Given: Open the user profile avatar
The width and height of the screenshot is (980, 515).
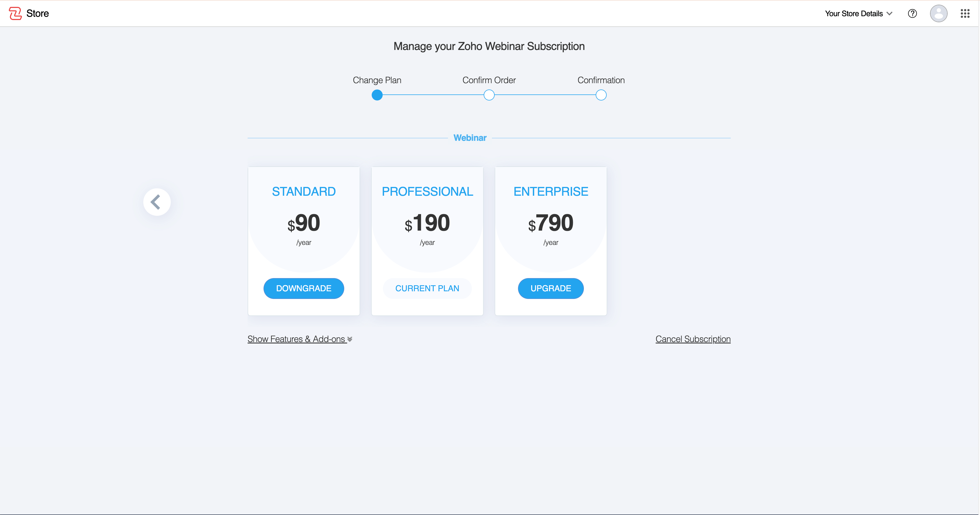Looking at the screenshot, I should (938, 14).
